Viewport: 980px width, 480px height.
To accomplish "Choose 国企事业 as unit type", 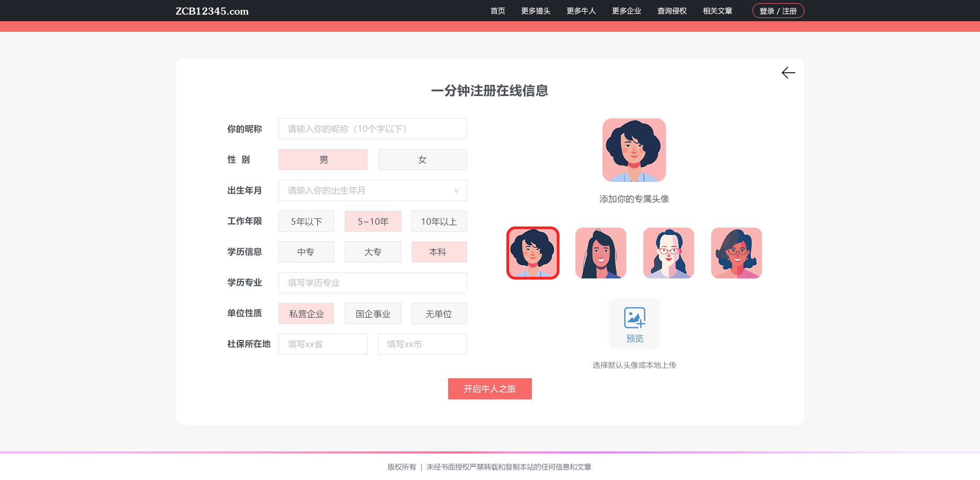I will pos(373,313).
